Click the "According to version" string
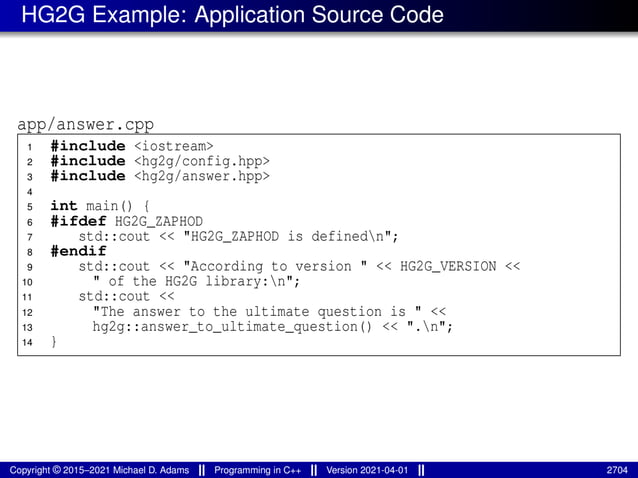Image resolution: width=638 pixels, height=478 pixels. (275, 266)
